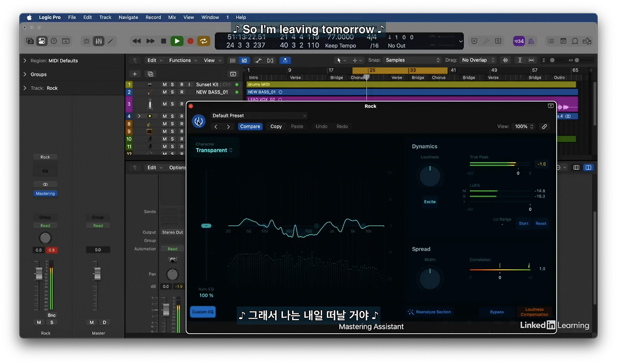Click the Compare button
This screenshot has height=364, width=617.
click(x=250, y=127)
